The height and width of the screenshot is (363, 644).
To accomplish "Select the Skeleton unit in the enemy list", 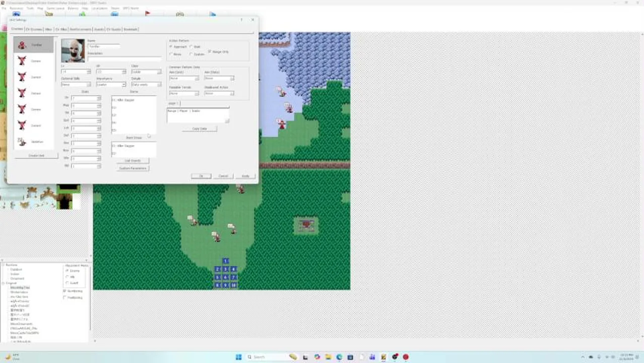I will click(33, 142).
